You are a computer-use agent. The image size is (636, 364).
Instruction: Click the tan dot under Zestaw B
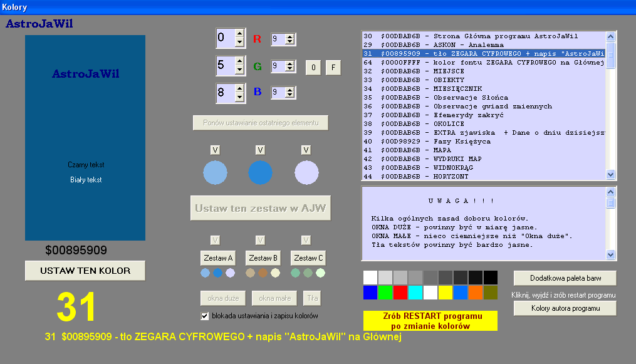[x=250, y=273]
